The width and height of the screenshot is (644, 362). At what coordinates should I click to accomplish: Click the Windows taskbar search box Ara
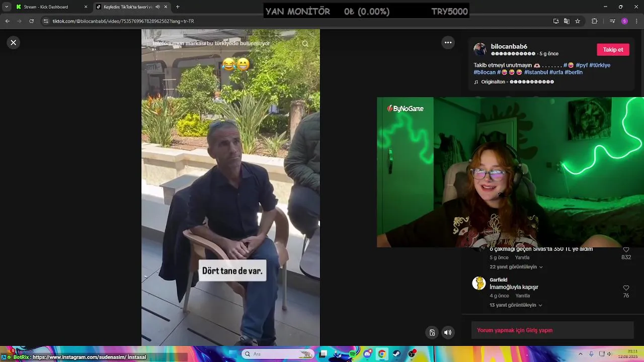(x=278, y=354)
